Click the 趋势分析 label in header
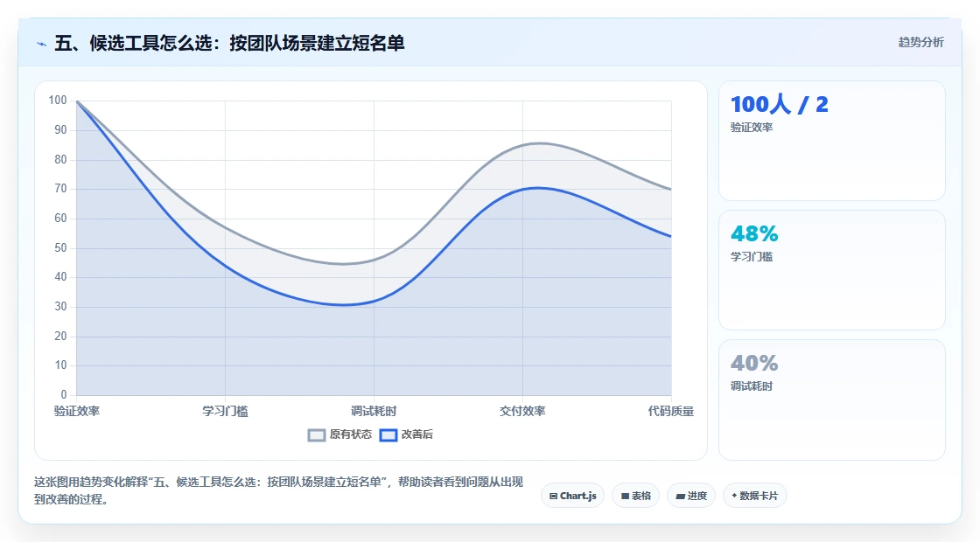 pos(920,43)
